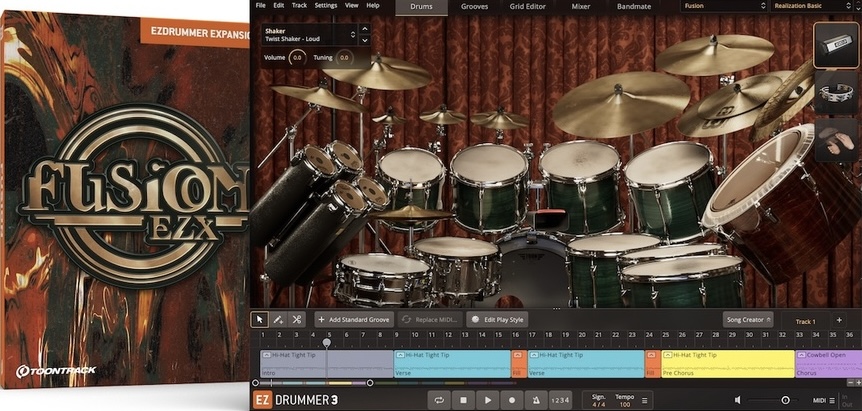Click the playhead marker at bar 5

tap(327, 343)
